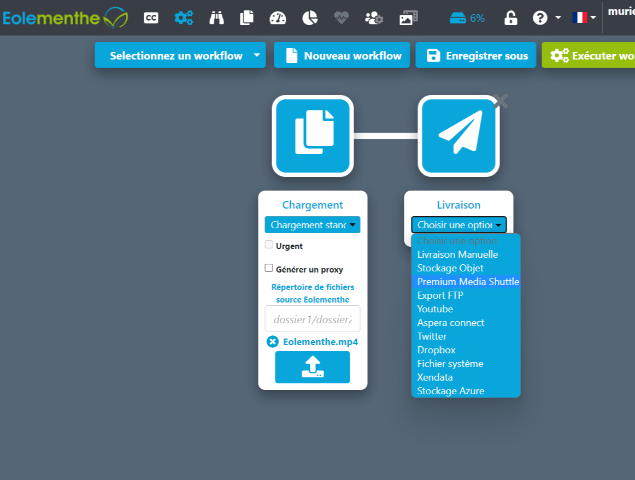Select Twitter delivery option
This screenshot has width=635, height=480.
point(466,336)
